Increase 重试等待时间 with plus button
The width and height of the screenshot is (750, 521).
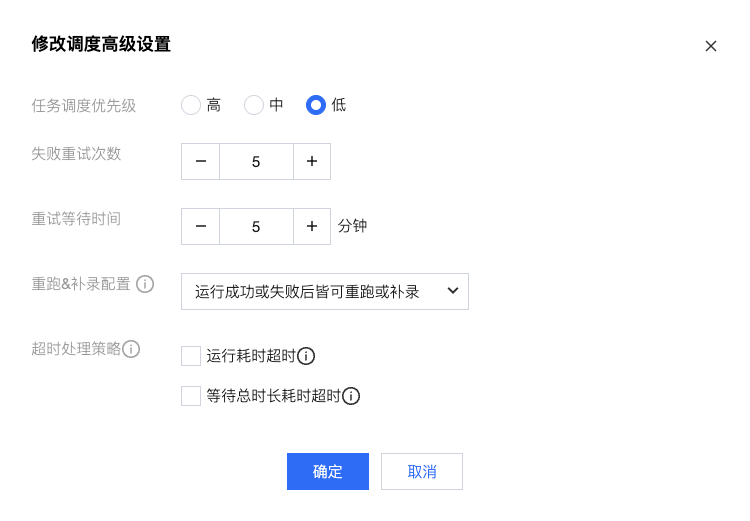pos(312,226)
